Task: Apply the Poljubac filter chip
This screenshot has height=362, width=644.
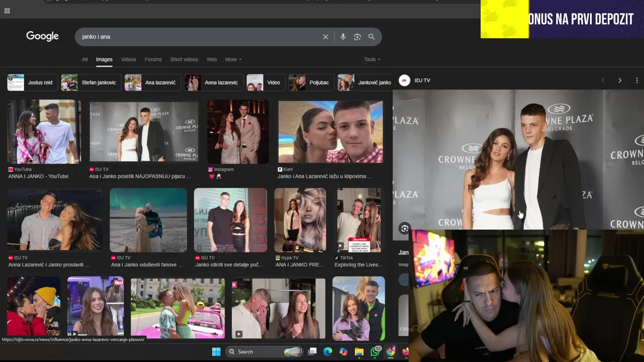Action: click(310, 82)
